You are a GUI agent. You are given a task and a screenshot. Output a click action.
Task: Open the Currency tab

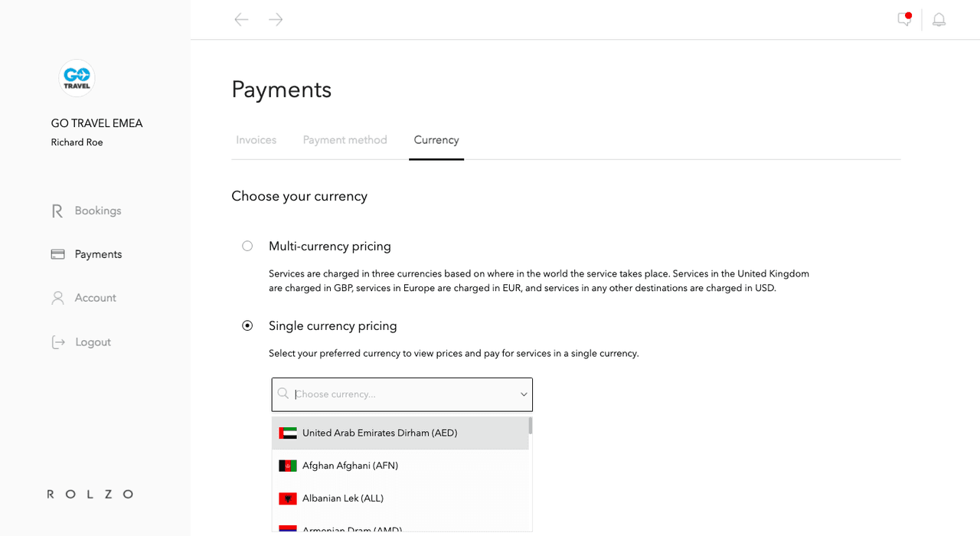coord(436,140)
